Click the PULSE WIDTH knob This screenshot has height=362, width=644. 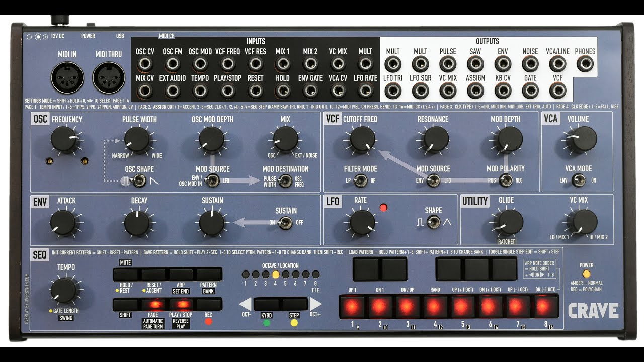coord(138,140)
